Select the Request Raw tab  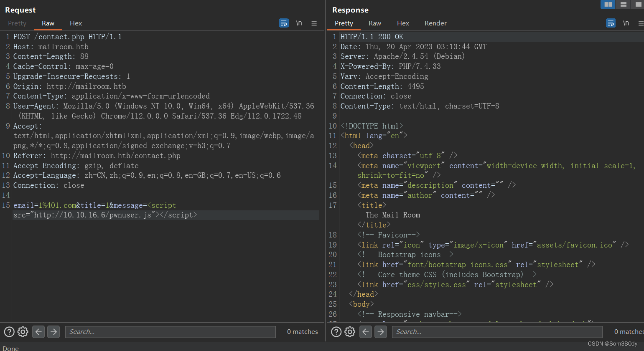[x=48, y=23]
